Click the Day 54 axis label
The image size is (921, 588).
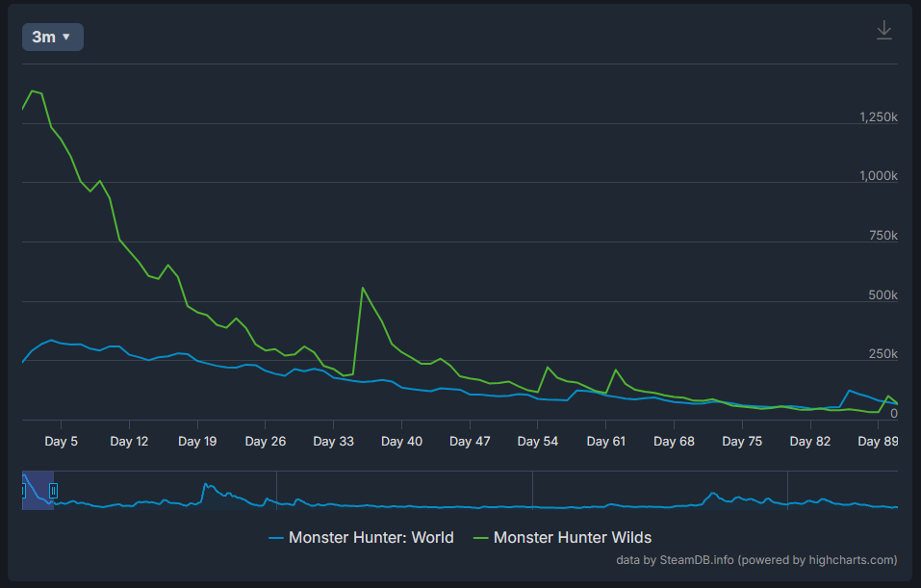(x=537, y=441)
